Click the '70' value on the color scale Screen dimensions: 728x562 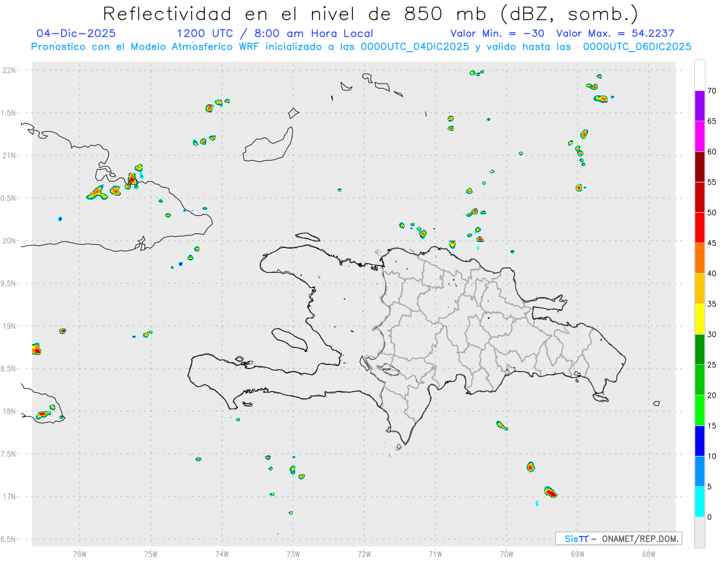(x=712, y=91)
